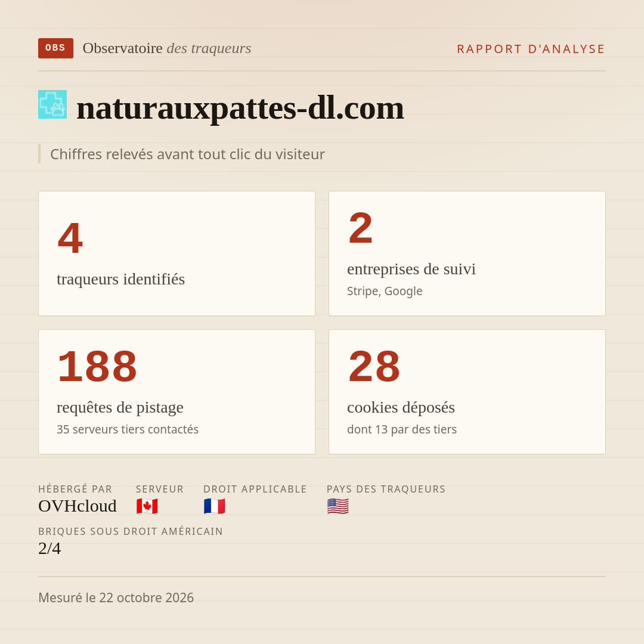The height and width of the screenshot is (644, 644).
Task: Click the 'HÉBERGÉ PAR' label
Action: (75, 489)
